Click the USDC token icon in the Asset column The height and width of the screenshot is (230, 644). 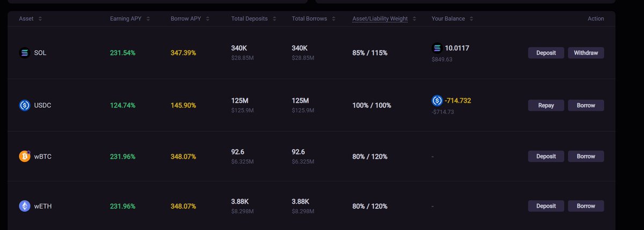pos(25,106)
